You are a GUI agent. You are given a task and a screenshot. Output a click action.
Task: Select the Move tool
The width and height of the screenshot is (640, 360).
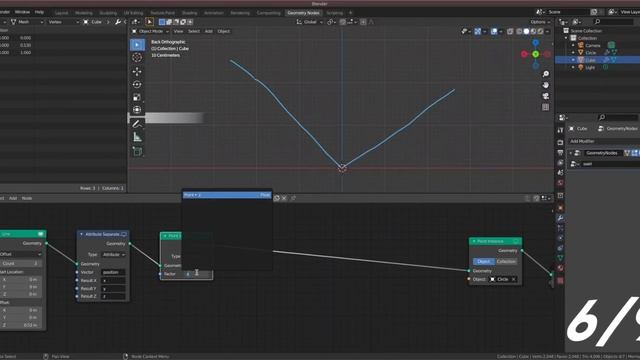click(137, 71)
